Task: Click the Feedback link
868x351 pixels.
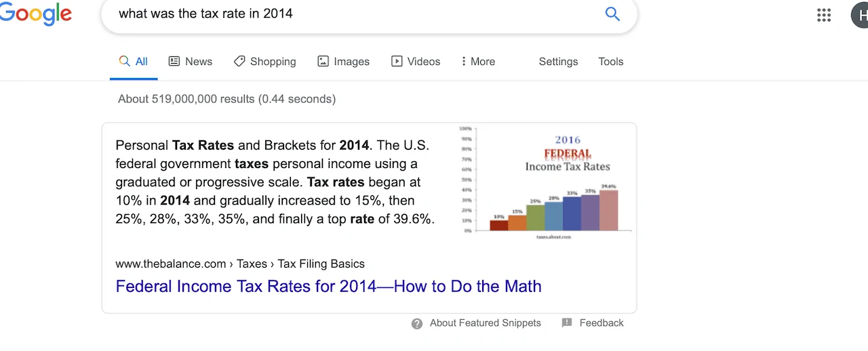Action: pyautogui.click(x=601, y=323)
